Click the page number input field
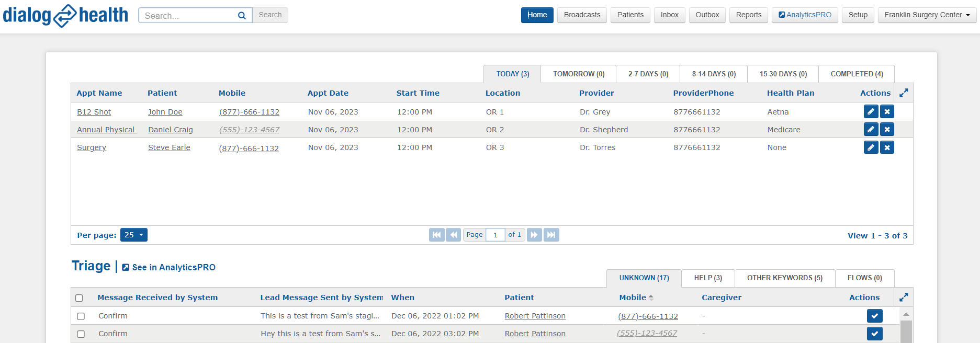Screen dimensions: 980x343 495,235
